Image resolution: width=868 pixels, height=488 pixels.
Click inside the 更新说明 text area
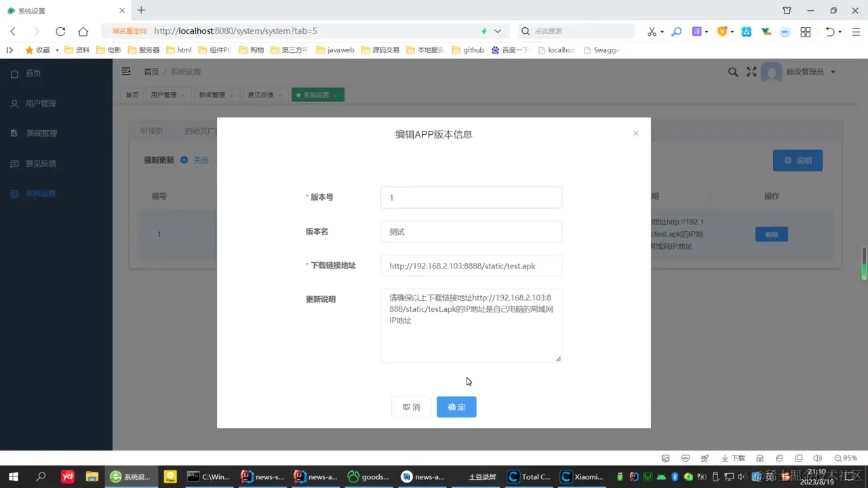pyautogui.click(x=471, y=325)
